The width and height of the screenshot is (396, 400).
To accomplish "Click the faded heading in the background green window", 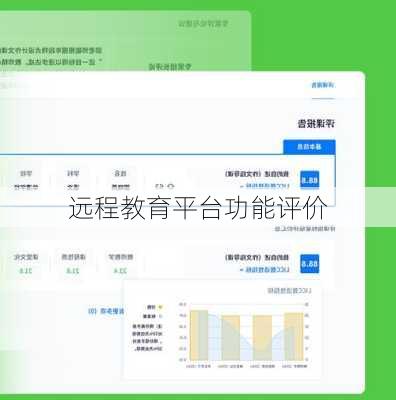I will 203,23.
